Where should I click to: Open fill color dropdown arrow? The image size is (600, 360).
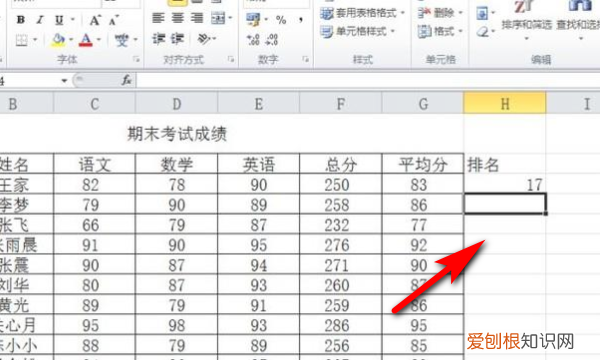click(x=71, y=40)
